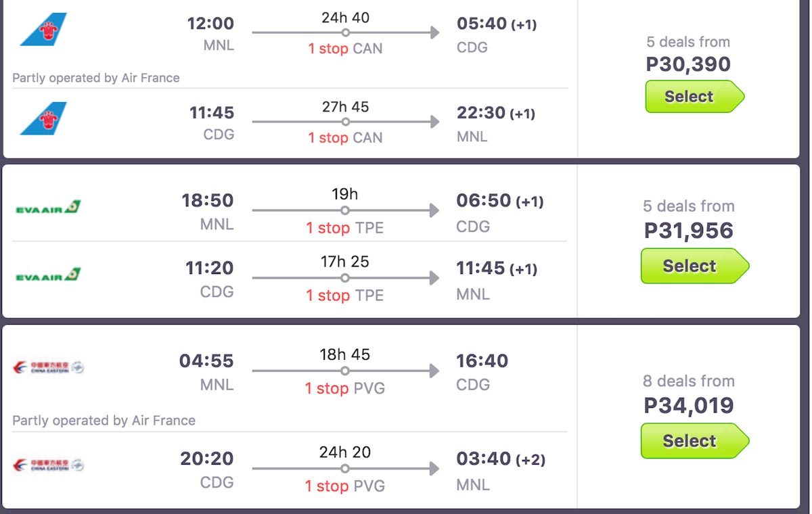Click China Eastern logo on 04:55 flight
Screen dimensions: 812x514
[x=48, y=367]
